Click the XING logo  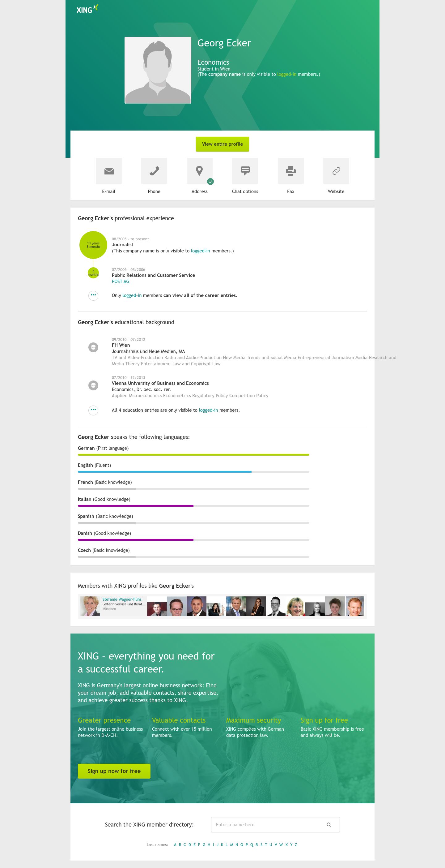click(x=87, y=9)
